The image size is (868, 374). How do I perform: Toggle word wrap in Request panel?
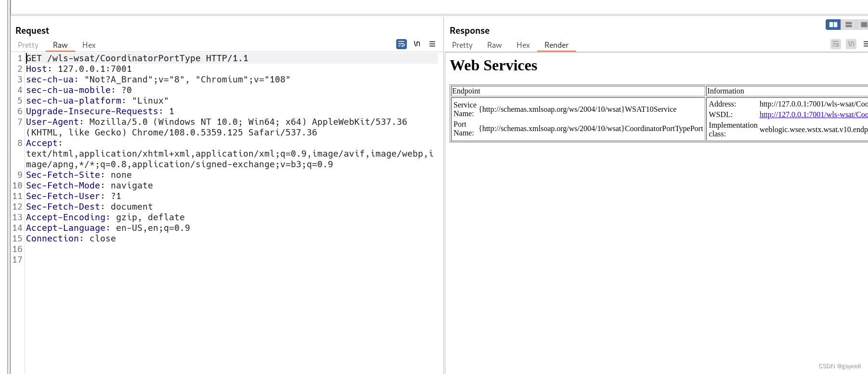click(x=402, y=44)
